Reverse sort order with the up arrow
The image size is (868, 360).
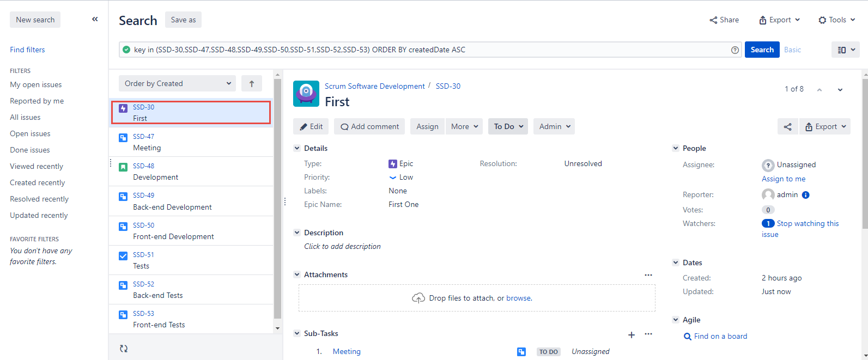tap(251, 83)
